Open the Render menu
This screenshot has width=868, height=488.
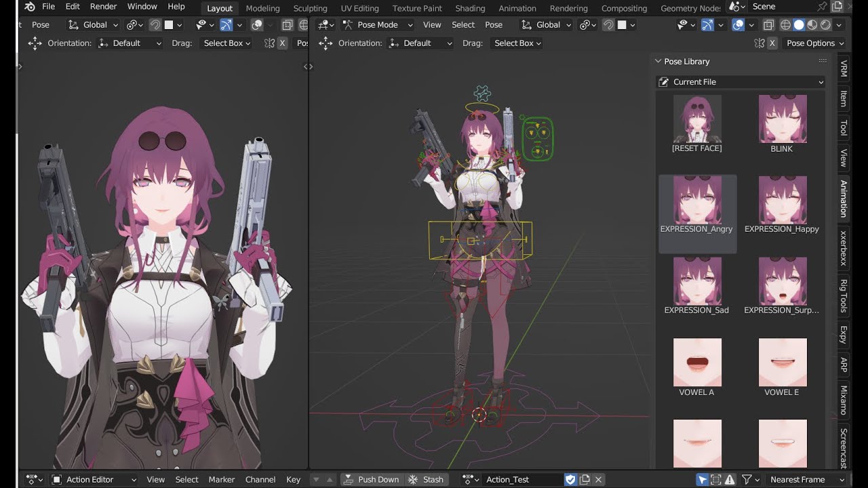pos(104,7)
